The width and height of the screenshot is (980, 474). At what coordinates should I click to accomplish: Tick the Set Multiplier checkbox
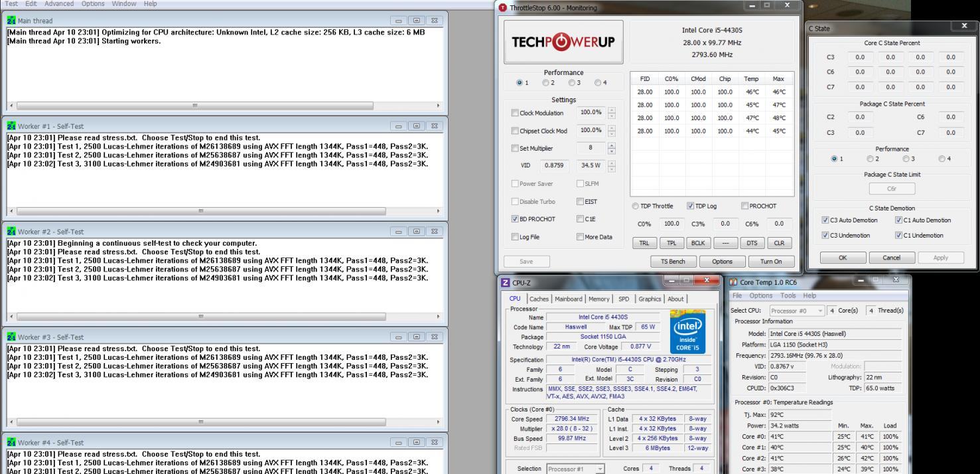point(516,149)
